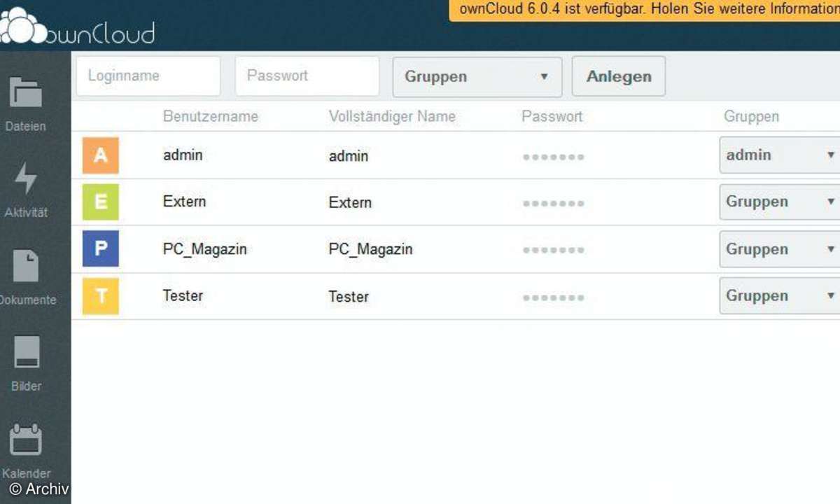Focus the Loginname input field
The height and width of the screenshot is (504, 840).
148,76
